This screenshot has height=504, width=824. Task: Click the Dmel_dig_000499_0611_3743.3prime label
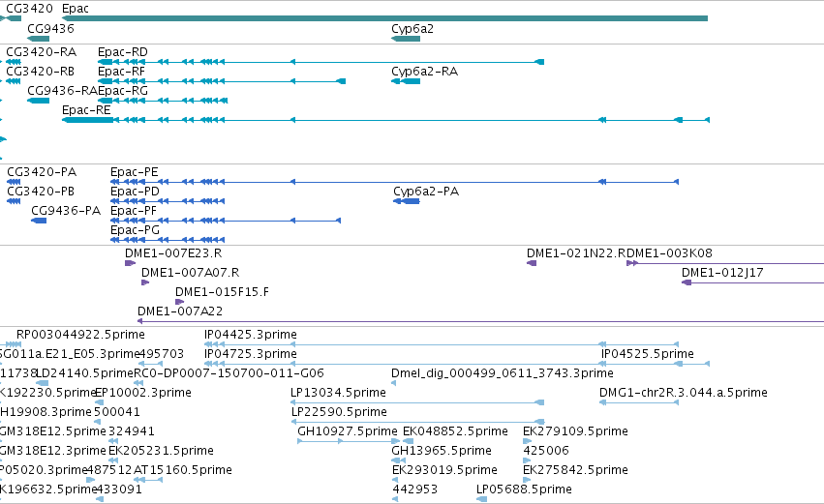click(503, 373)
